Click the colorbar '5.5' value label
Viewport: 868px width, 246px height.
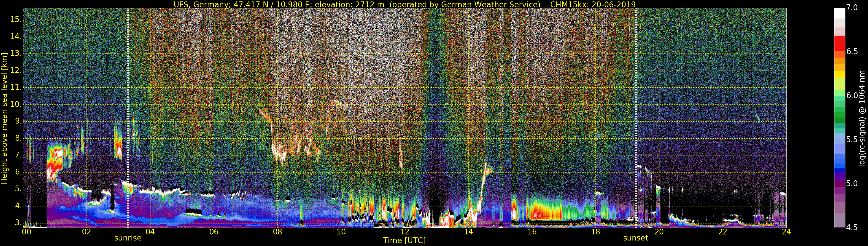(x=852, y=140)
